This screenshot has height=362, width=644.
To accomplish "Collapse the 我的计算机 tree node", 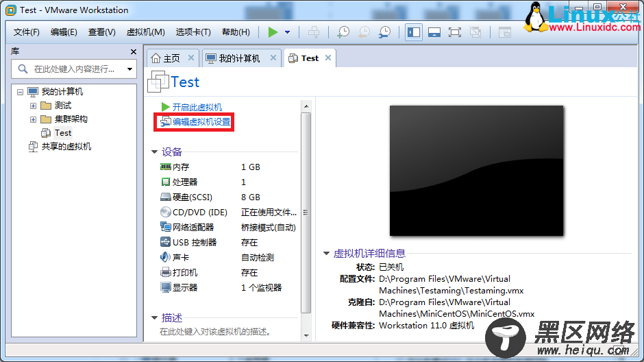I will click(20, 92).
